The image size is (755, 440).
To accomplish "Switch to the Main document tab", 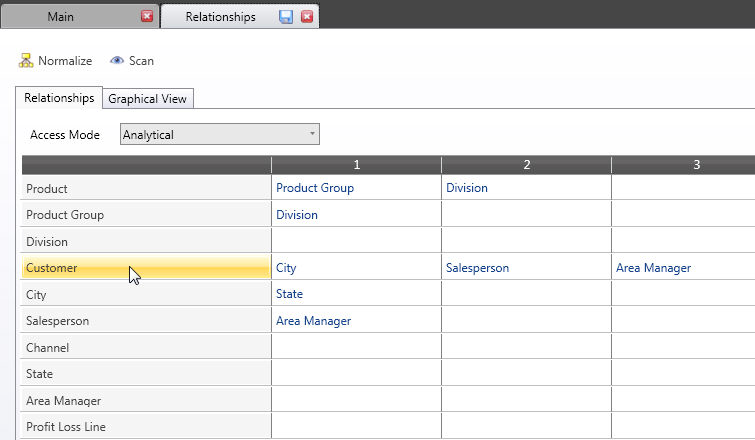I will (x=61, y=17).
